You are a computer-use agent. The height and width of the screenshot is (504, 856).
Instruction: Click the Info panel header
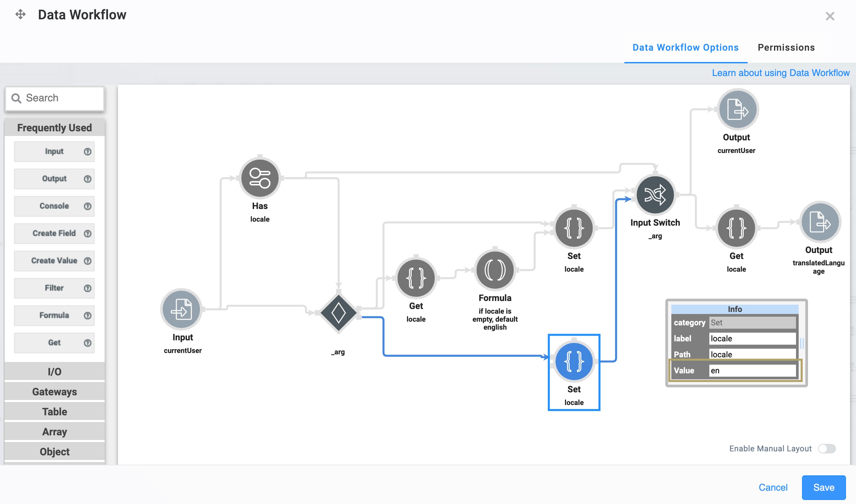[735, 309]
